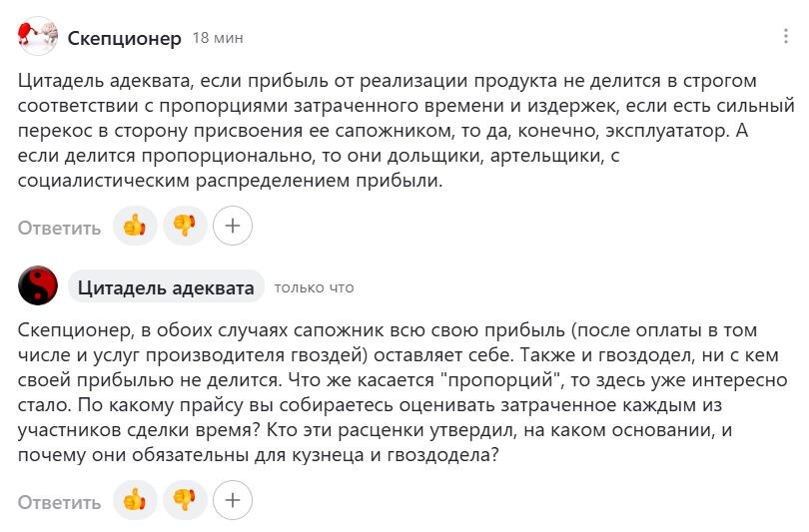Click Ответить under Цитадель адеквата's reply
This screenshot has height=532, width=809.
(59, 502)
